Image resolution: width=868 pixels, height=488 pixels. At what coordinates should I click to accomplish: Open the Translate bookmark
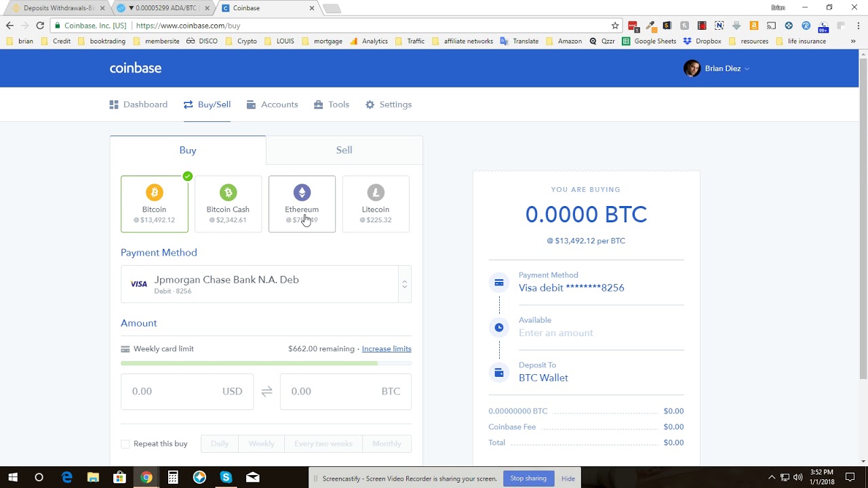519,41
